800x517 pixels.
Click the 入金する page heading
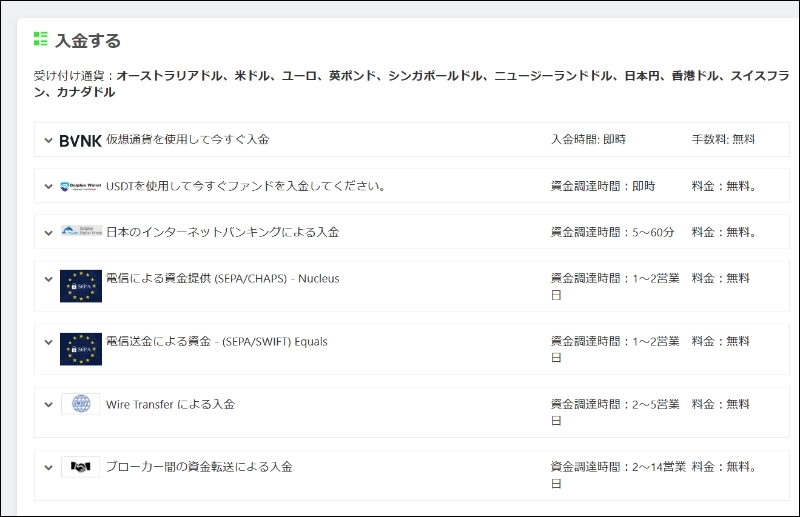coord(88,41)
